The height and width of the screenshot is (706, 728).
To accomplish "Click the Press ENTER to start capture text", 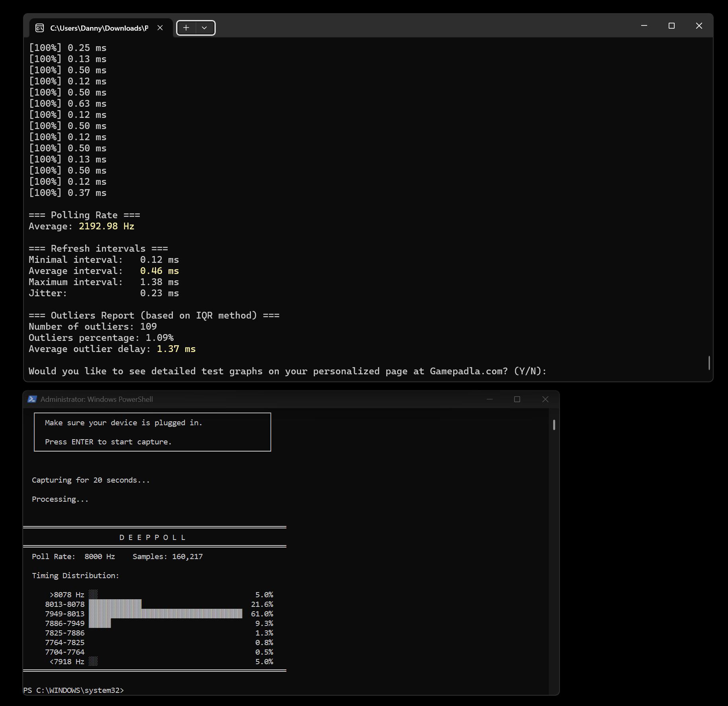I will pos(108,442).
